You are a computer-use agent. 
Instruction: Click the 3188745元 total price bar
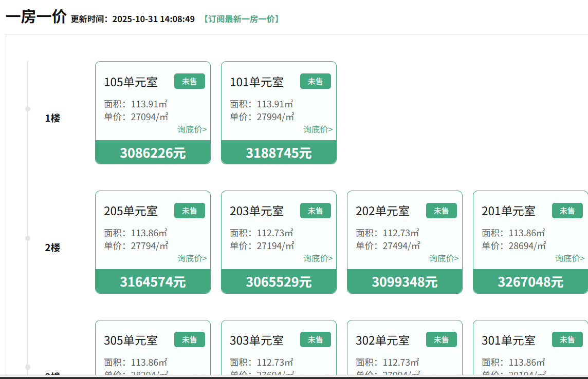[279, 153]
